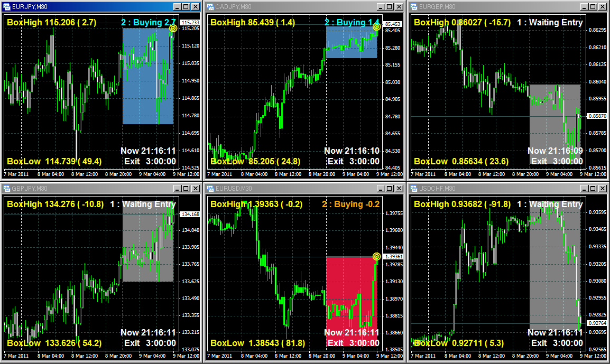Click the orange 'Buying -0.2' status text

350,204
